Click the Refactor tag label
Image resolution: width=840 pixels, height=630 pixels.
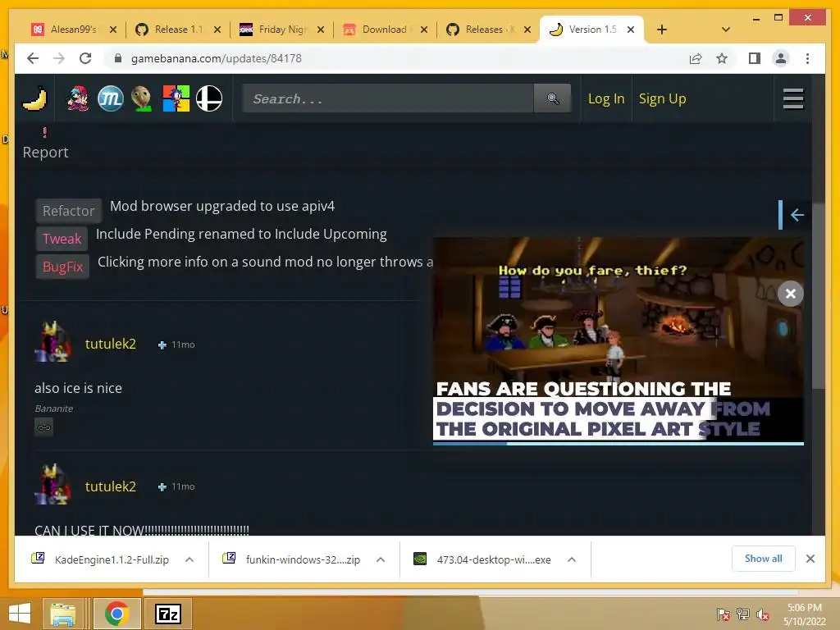tap(69, 211)
